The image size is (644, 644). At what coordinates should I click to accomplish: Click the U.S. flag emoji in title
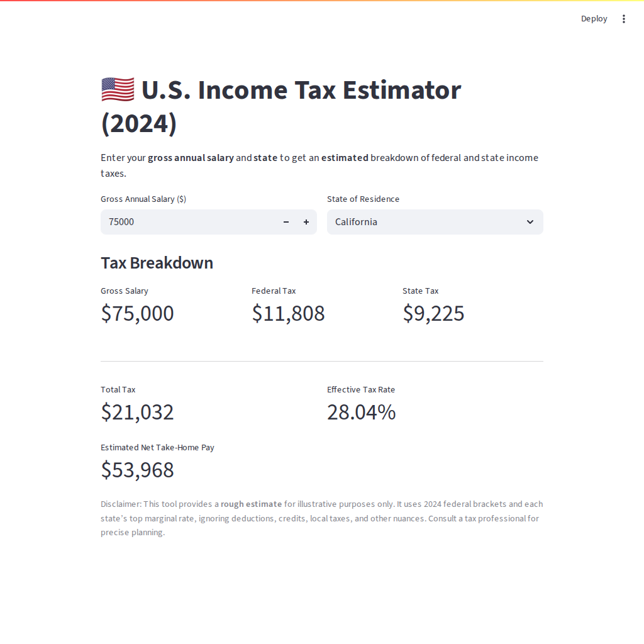point(118,90)
